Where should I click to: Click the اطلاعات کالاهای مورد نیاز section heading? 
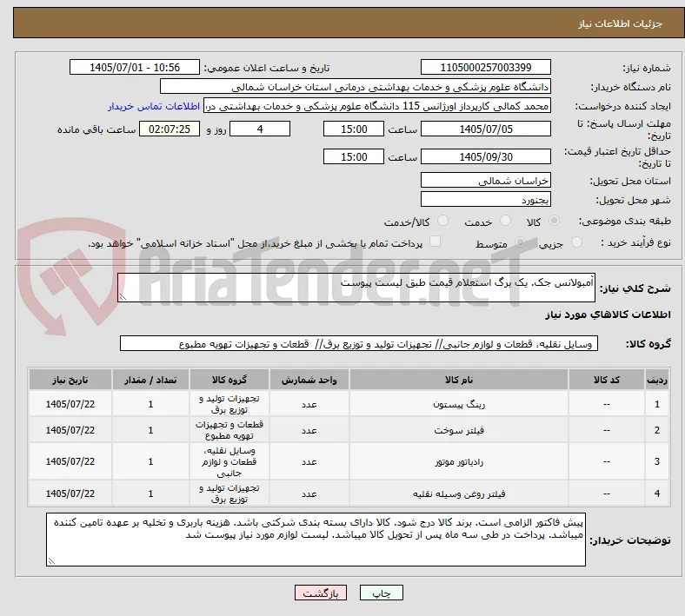608,315
